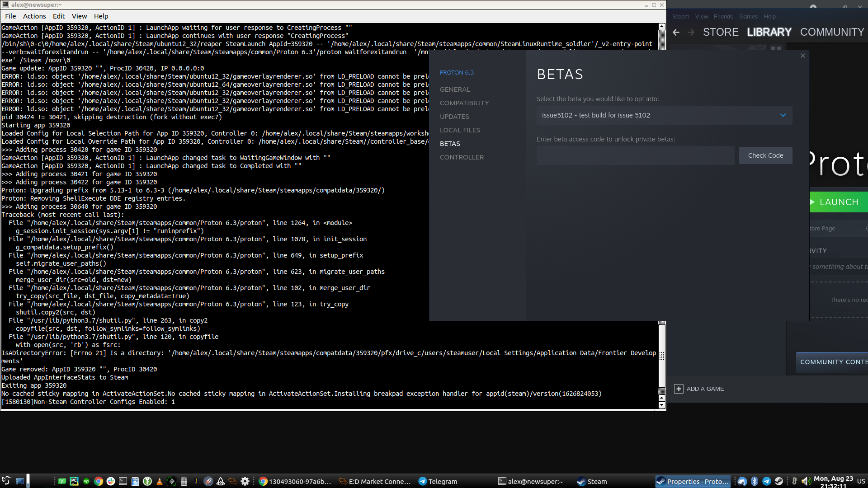Click the green LAUNCH button

tap(838, 202)
